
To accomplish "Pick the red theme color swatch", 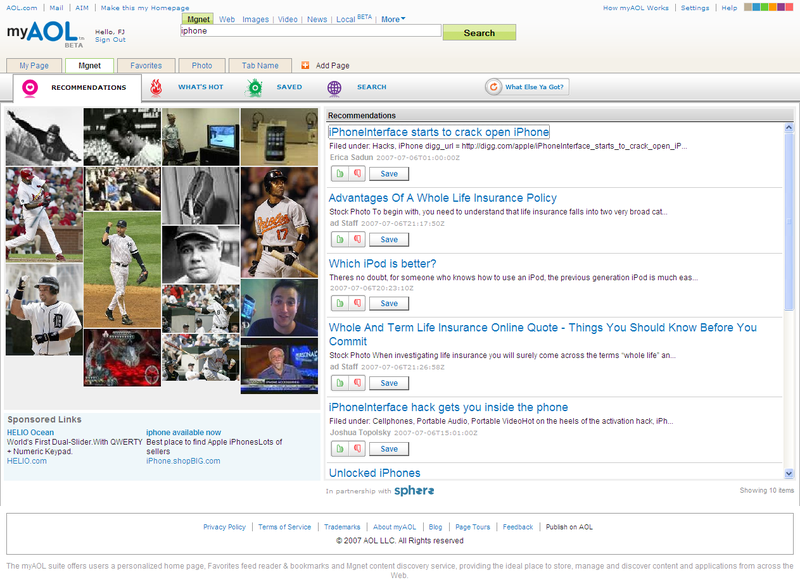I will (x=789, y=7).
